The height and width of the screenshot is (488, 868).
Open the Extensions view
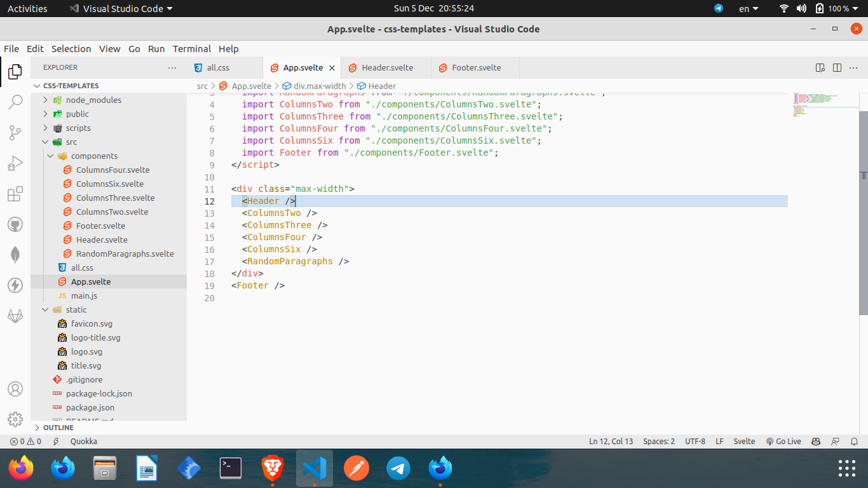pos(15,194)
